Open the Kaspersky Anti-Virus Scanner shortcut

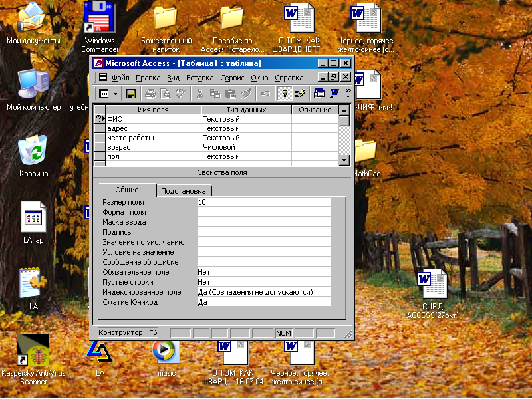33,360
